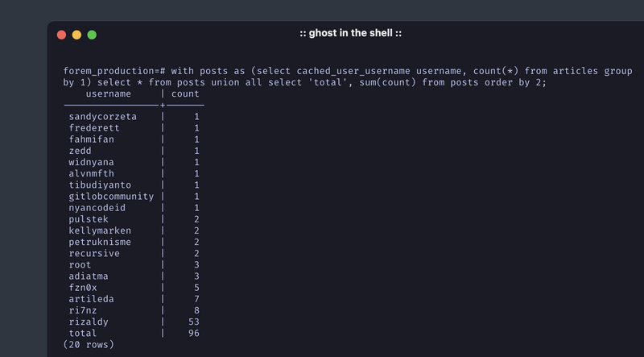The image size is (644, 357).
Task: Click the green maximize window button
Action: pyautogui.click(x=92, y=35)
